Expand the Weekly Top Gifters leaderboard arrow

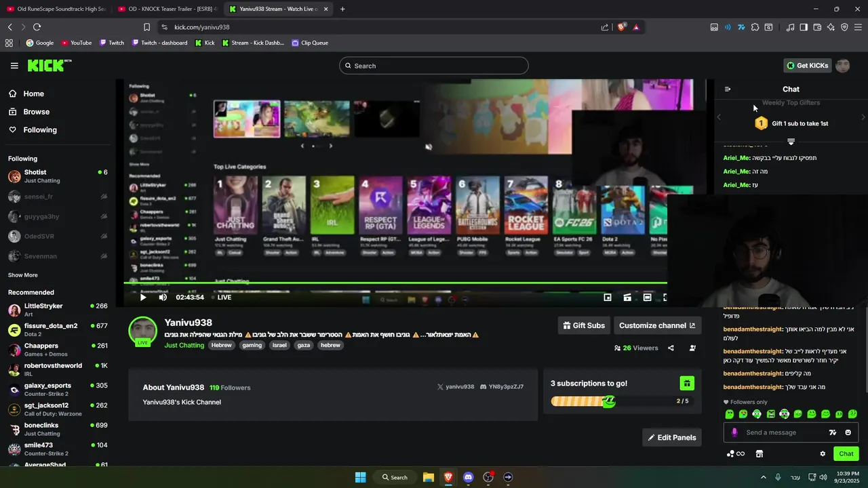(791, 142)
